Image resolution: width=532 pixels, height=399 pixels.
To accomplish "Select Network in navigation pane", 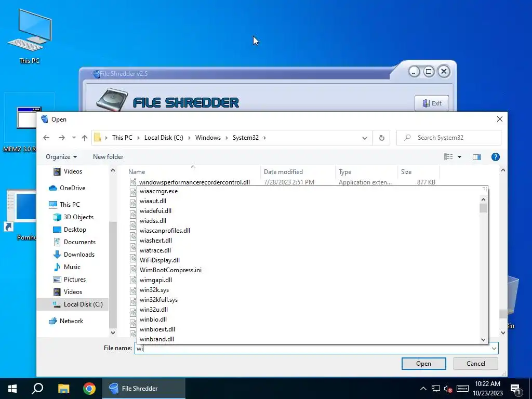I will (x=66, y=321).
